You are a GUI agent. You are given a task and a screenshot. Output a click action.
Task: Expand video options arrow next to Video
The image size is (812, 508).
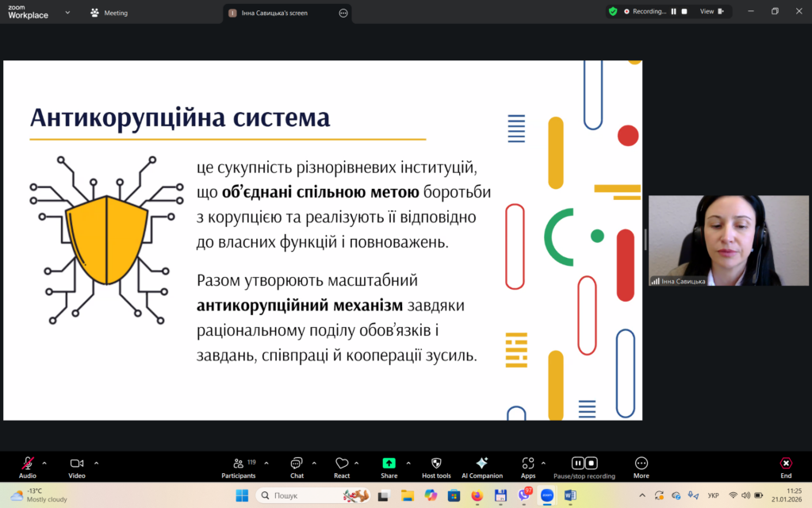coord(97,462)
